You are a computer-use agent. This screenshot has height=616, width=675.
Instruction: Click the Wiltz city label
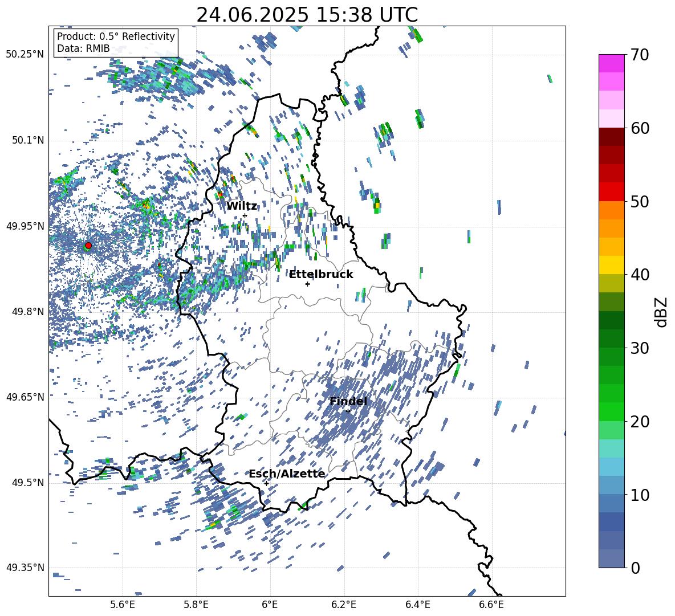(x=242, y=206)
